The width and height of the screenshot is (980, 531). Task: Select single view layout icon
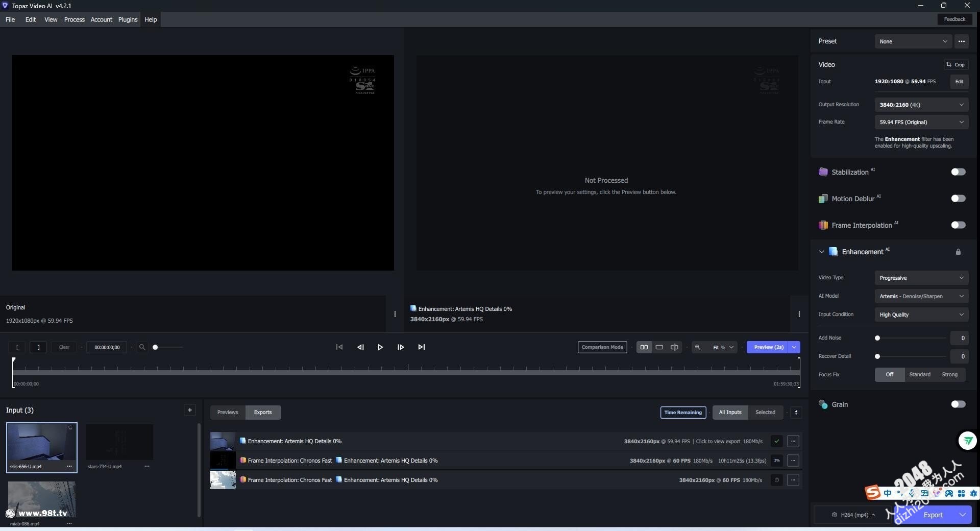pos(659,347)
